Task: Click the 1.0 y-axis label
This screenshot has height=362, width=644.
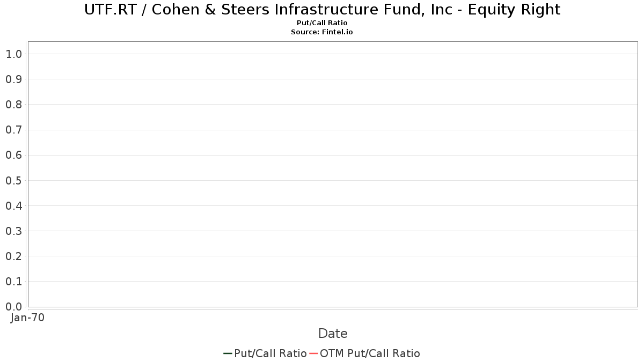Action: (x=13, y=54)
